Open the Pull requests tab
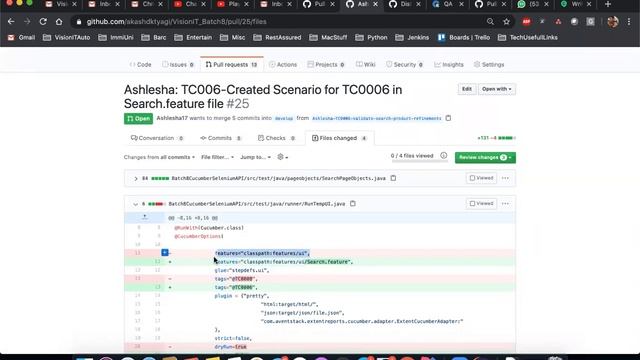 [x=231, y=64]
